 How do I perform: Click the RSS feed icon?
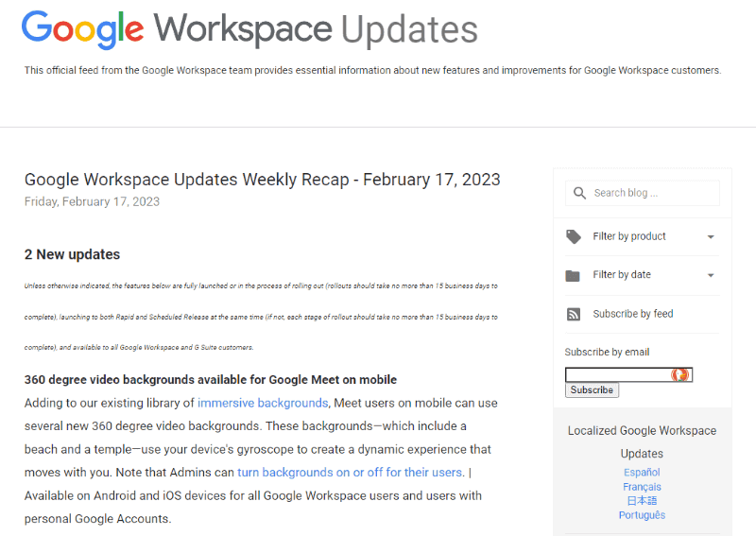(x=574, y=314)
